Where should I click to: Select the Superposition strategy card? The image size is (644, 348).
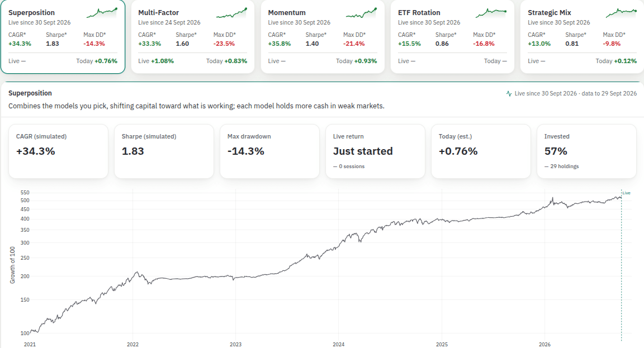click(63, 36)
